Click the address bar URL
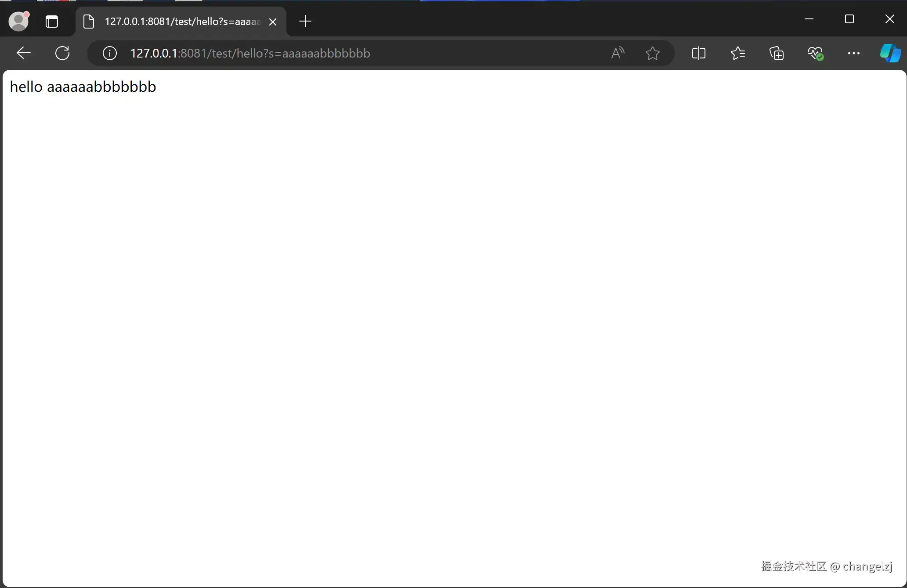The width and height of the screenshot is (907, 588). (x=250, y=53)
